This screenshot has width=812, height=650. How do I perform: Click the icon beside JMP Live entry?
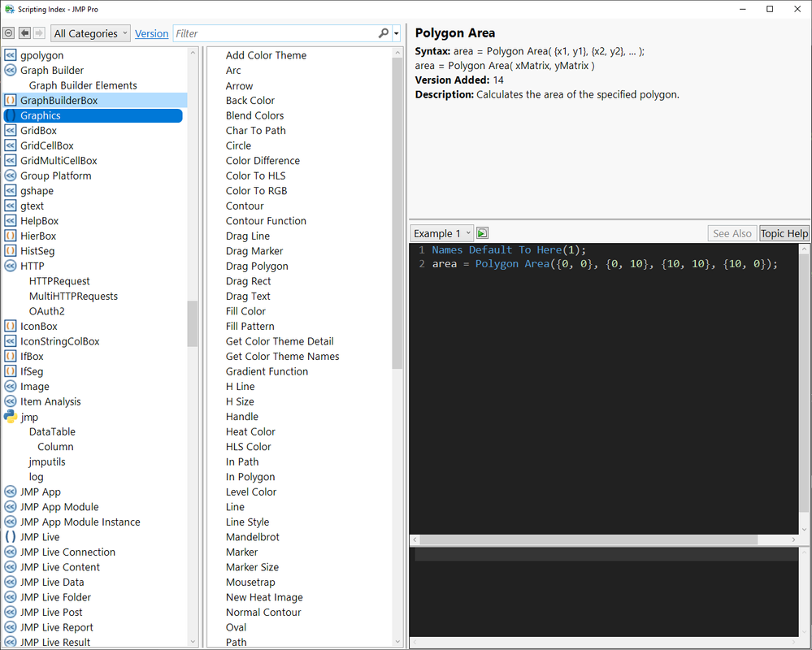pyautogui.click(x=9, y=536)
